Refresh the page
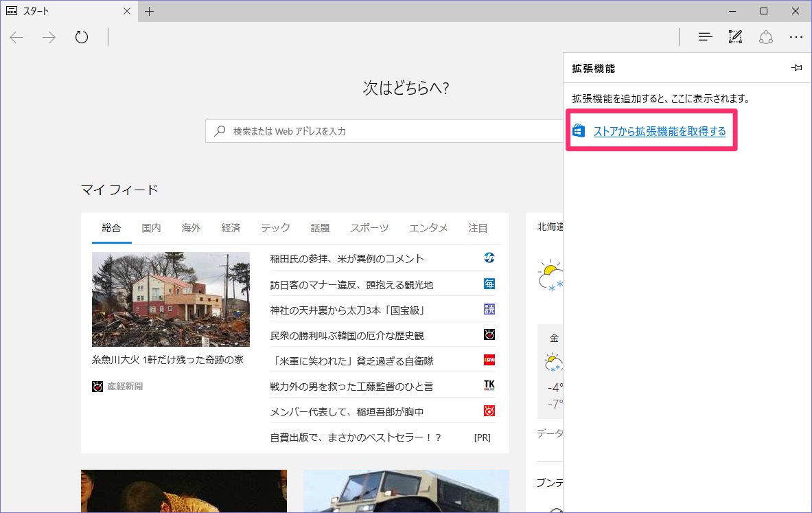Viewport: 812px width, 513px height. (x=81, y=37)
